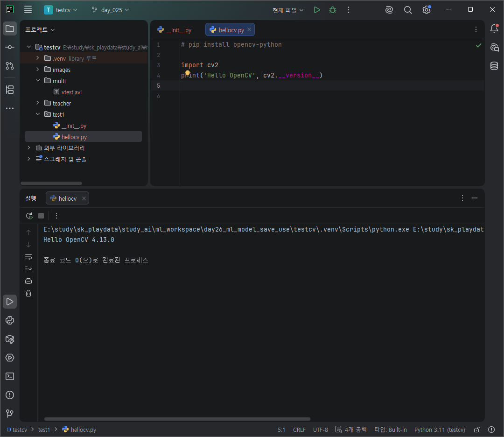Open the Commit tool window

coord(10,47)
